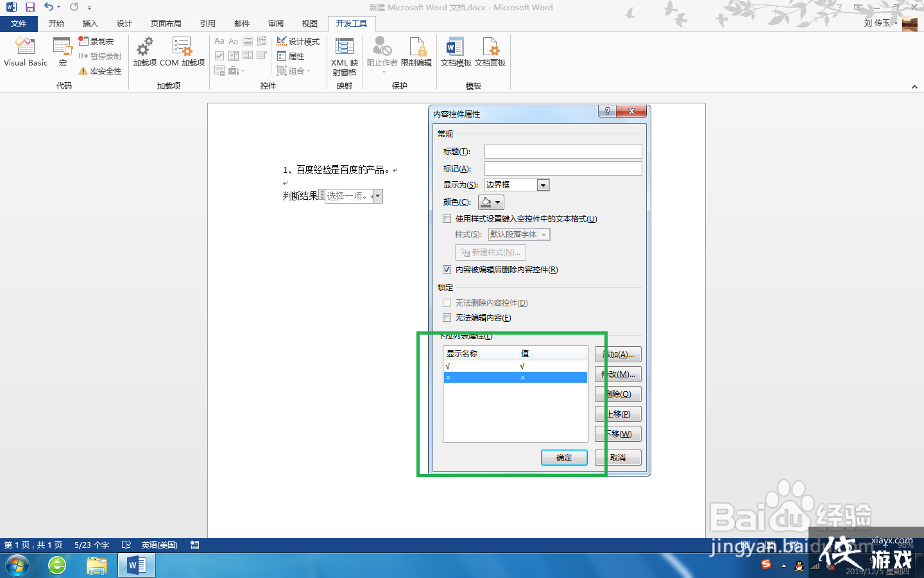Switch to the 开始 (Home) tab
The height and width of the screenshot is (578, 924).
[x=56, y=24]
